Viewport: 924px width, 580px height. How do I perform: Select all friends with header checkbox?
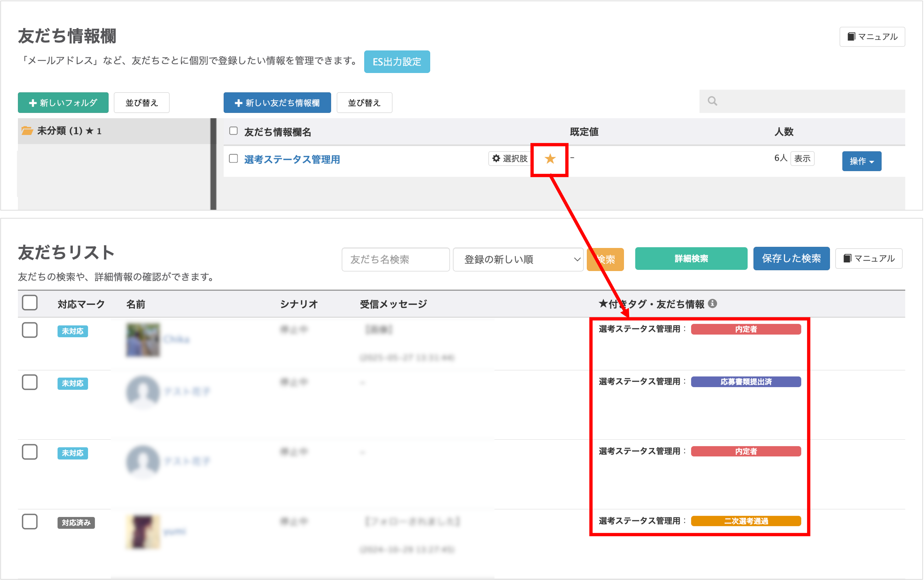click(29, 303)
